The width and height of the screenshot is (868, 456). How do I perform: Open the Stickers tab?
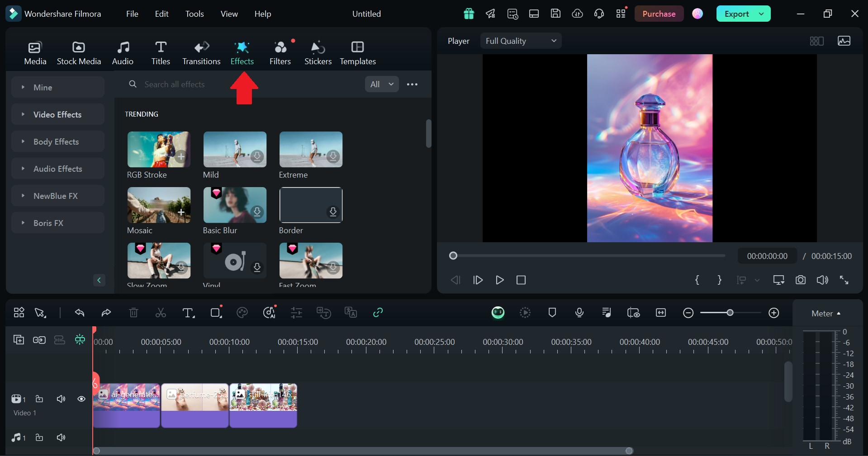pyautogui.click(x=318, y=53)
